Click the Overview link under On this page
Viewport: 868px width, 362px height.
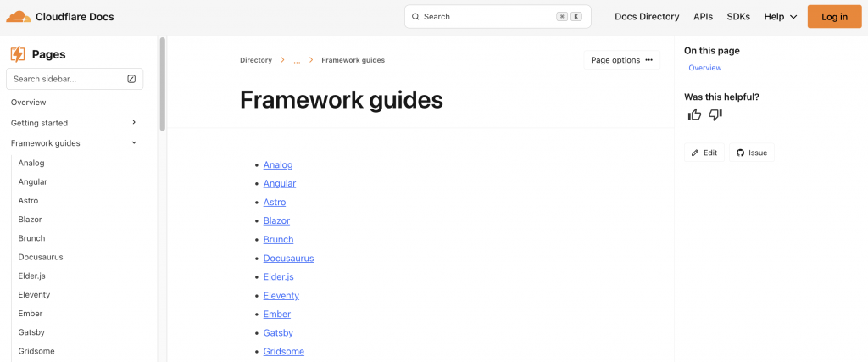[704, 68]
